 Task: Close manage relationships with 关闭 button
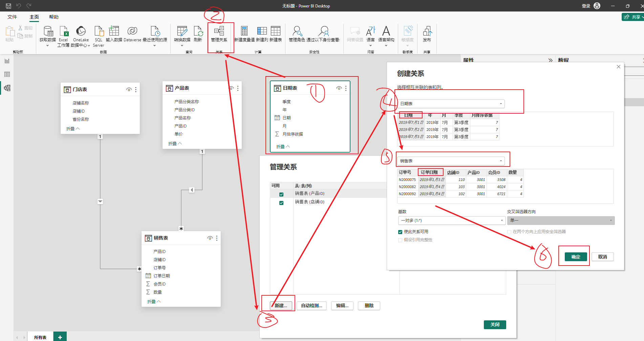click(x=495, y=325)
